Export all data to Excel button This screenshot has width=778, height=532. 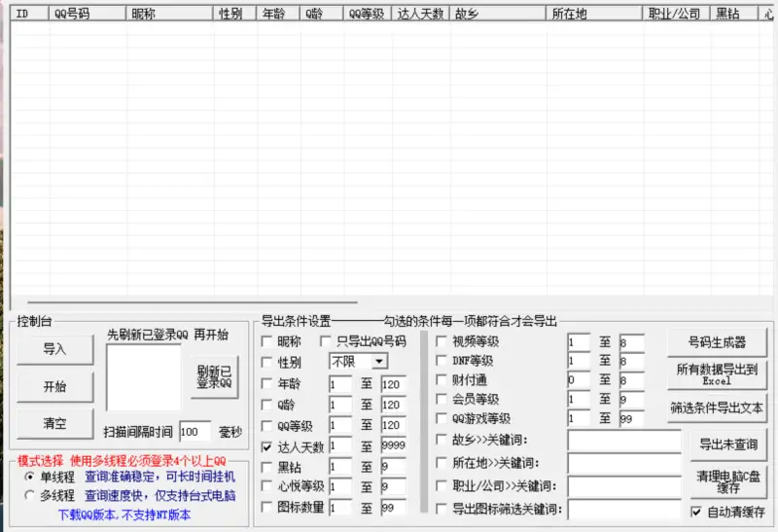(717, 374)
